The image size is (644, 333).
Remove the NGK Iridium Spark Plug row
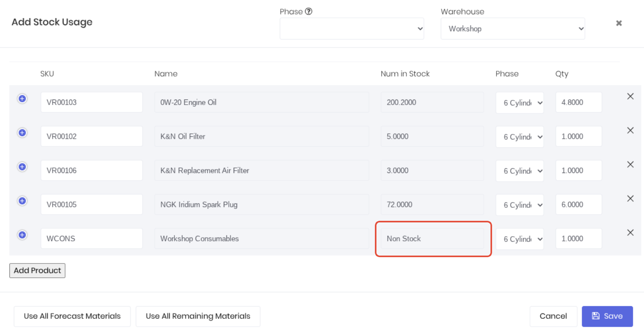point(631,199)
